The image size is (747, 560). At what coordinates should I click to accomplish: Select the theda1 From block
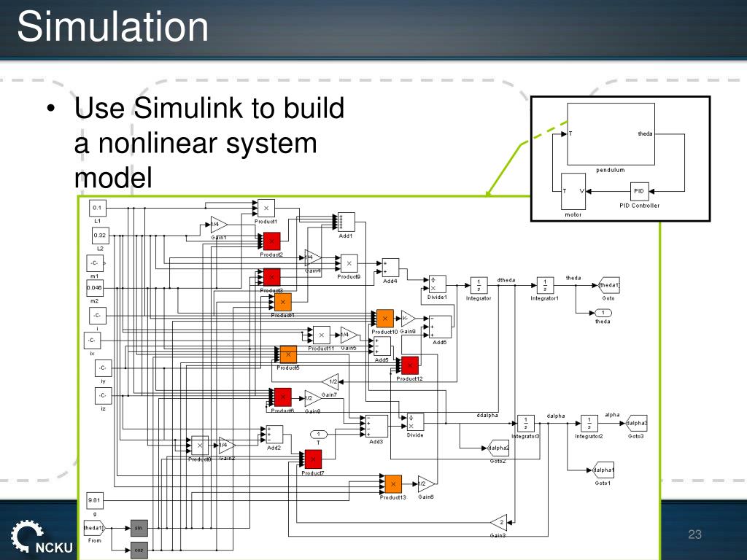coord(94,528)
